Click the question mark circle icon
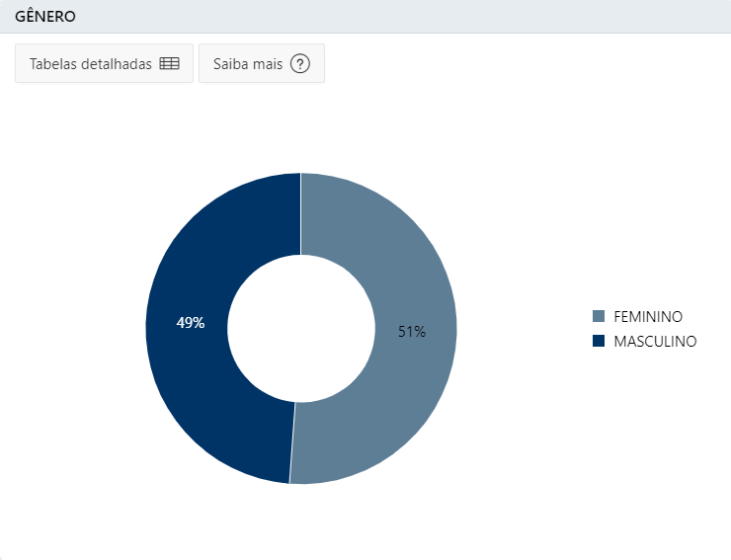 coord(299,63)
